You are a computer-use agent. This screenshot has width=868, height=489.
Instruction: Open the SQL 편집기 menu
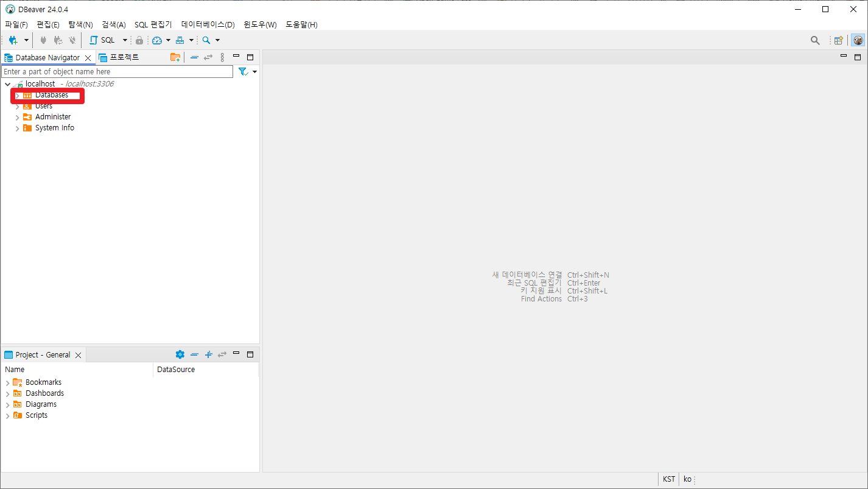click(x=153, y=24)
